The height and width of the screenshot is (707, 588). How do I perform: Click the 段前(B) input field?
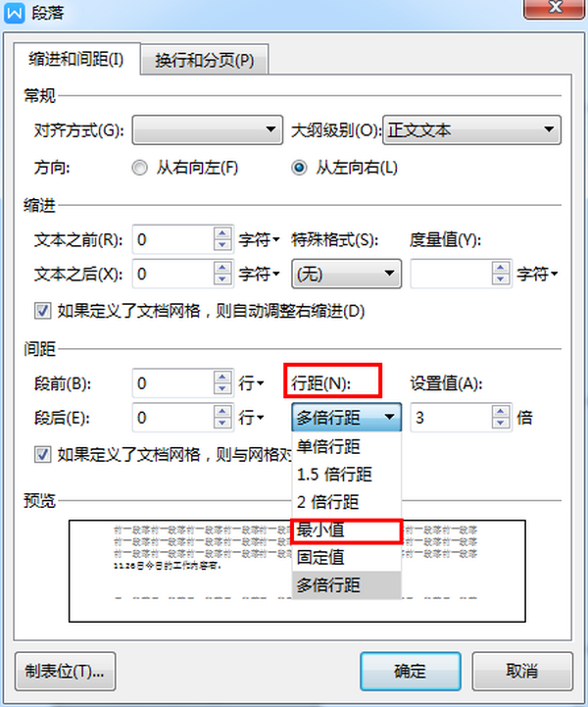(173, 383)
